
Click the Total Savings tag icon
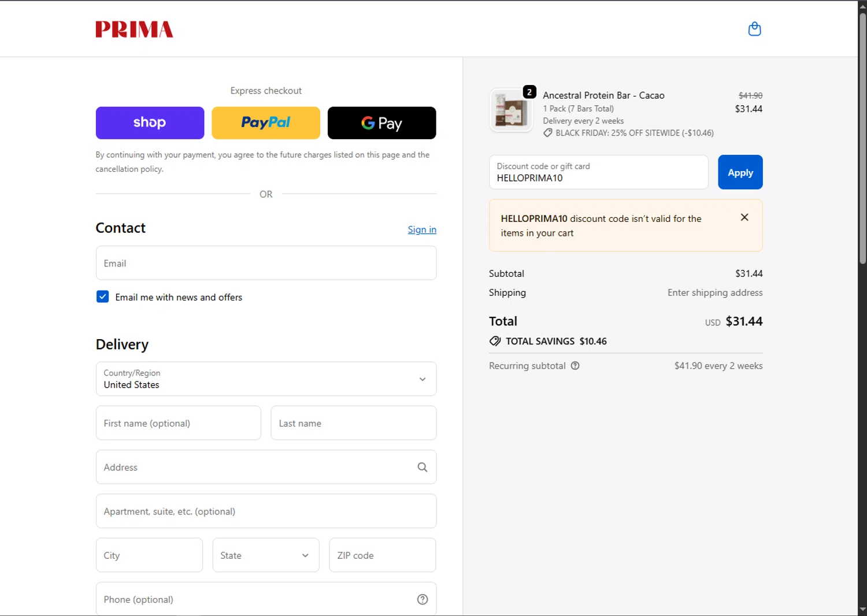click(495, 341)
